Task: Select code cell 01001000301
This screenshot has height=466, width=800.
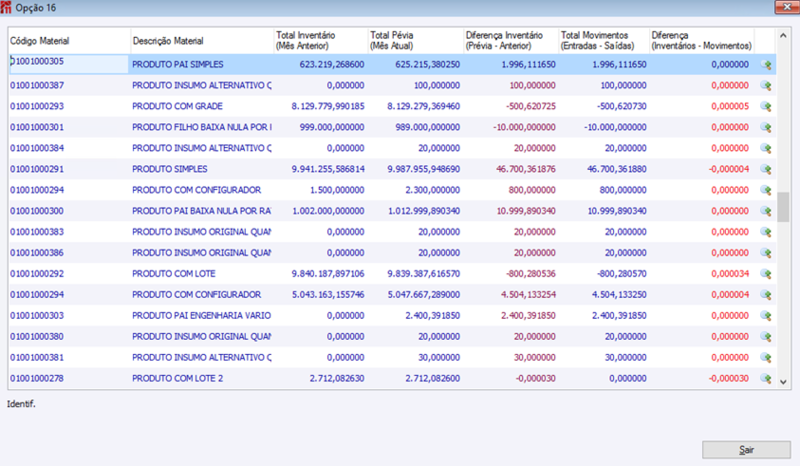Action: coord(37,127)
